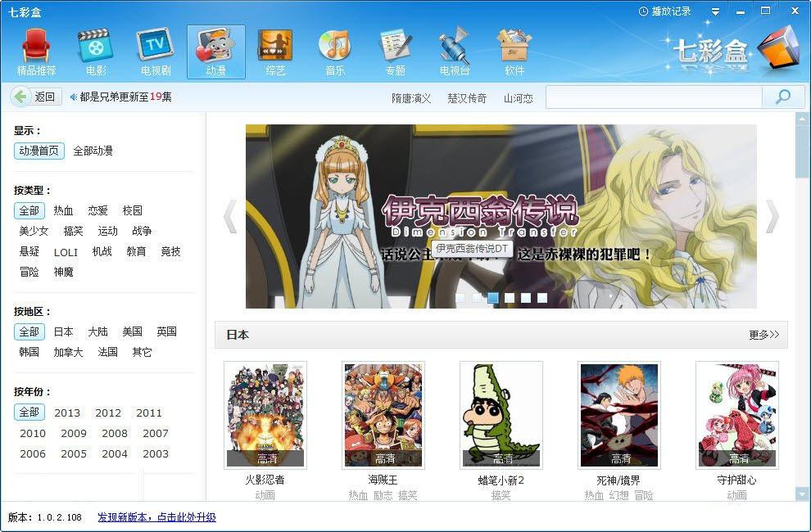Filter anime by 日本 region
The image size is (811, 532).
point(62,331)
